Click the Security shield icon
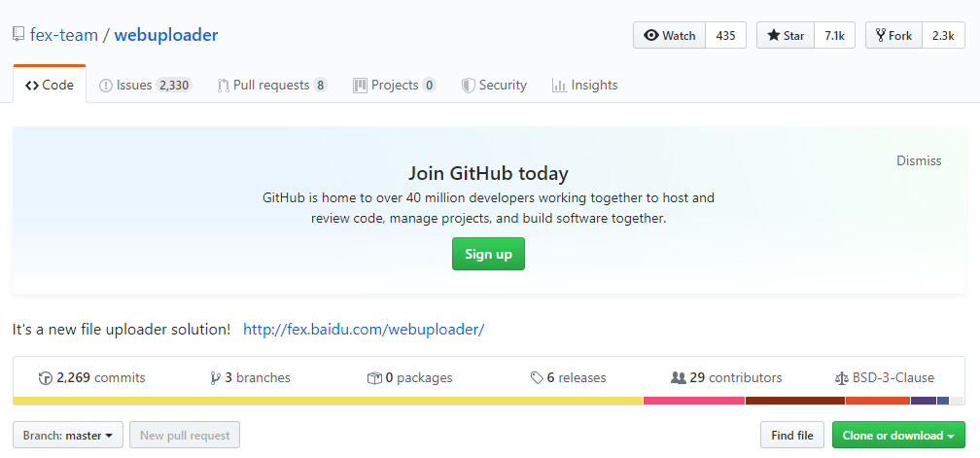Image resolution: width=980 pixels, height=458 pixels. pyautogui.click(x=469, y=86)
